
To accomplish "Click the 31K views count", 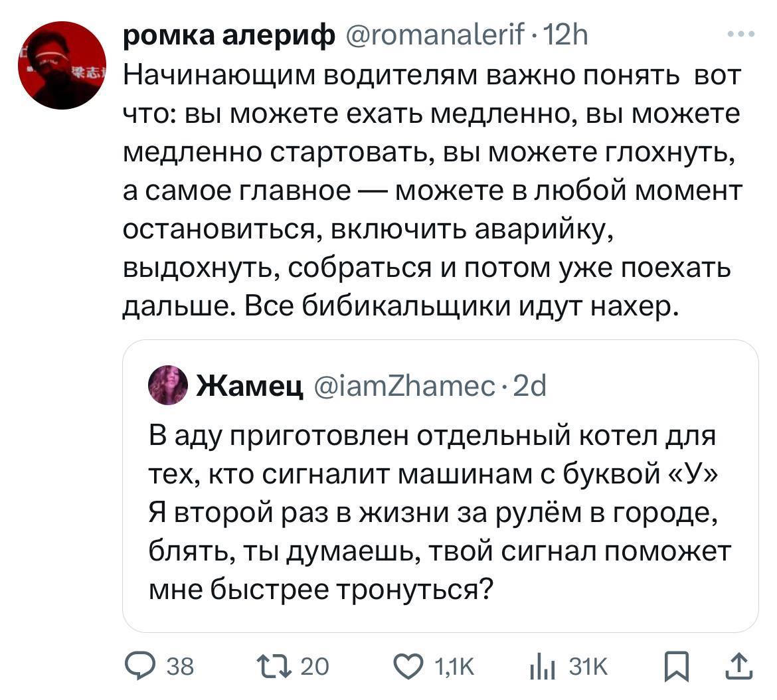I will pyautogui.click(x=588, y=667).
